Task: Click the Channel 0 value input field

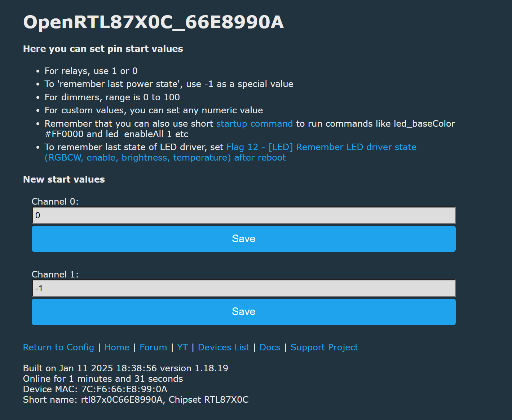Action: coord(244,215)
